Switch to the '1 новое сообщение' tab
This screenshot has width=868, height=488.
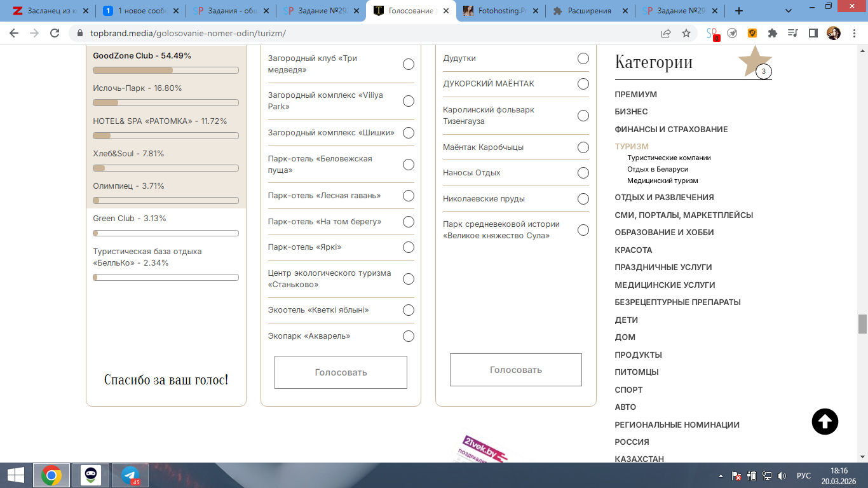[x=142, y=11]
